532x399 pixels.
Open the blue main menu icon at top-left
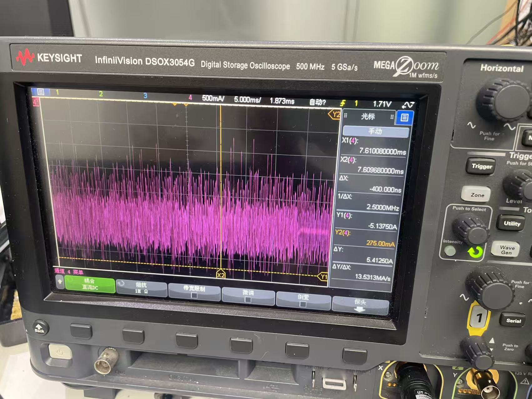[x=41, y=92]
